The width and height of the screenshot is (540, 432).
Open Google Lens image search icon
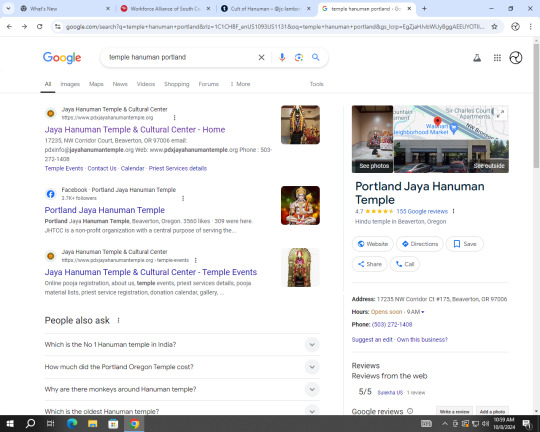[299, 58]
